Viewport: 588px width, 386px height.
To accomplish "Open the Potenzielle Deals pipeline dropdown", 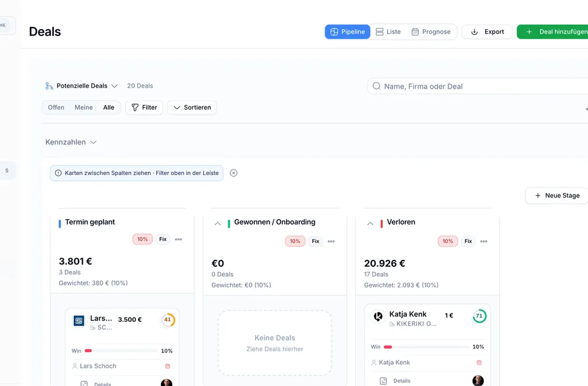I will tap(81, 86).
